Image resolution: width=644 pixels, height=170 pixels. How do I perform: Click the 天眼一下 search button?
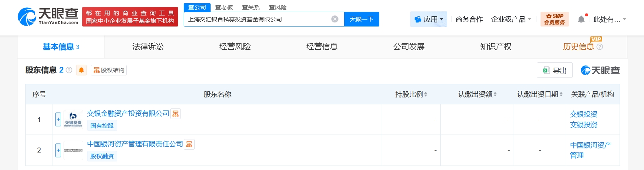(x=361, y=19)
